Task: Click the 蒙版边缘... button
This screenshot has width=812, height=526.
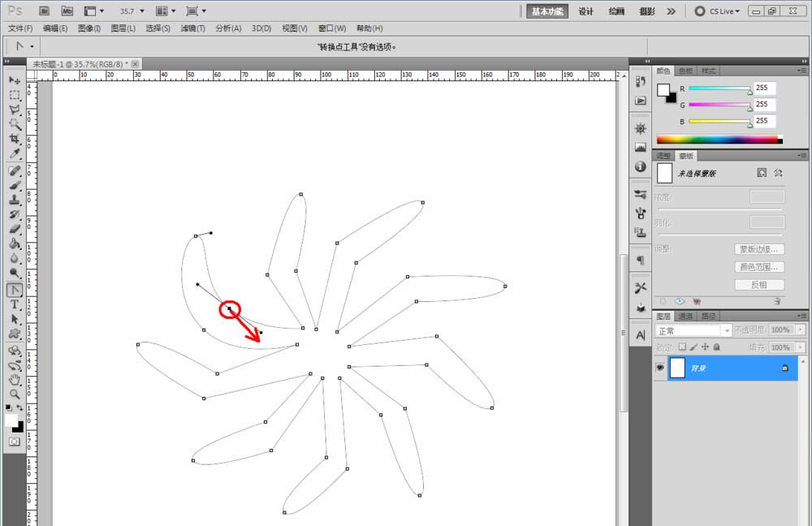Action: click(758, 249)
